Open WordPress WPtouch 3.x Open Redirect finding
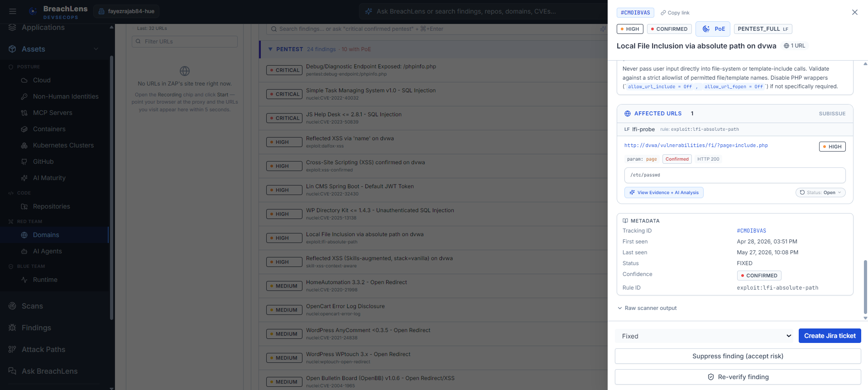Screen dimensions: 868x390 point(433,358)
